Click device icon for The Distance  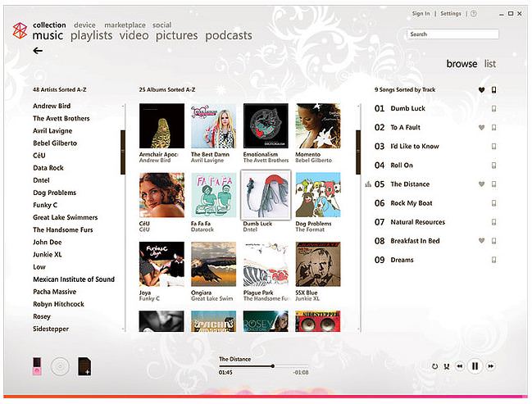(x=494, y=184)
